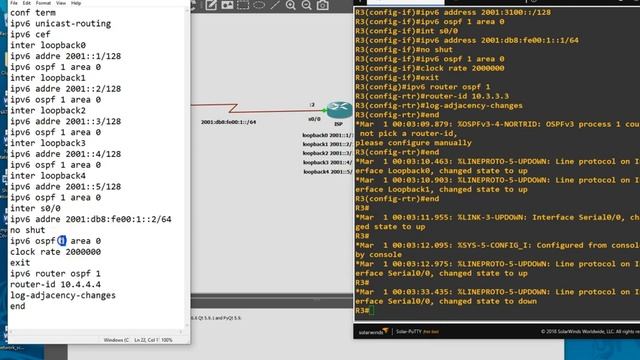This screenshot has height=360, width=640.
Task: Click the final 'end' line in Notepad
Action: pos(18,306)
